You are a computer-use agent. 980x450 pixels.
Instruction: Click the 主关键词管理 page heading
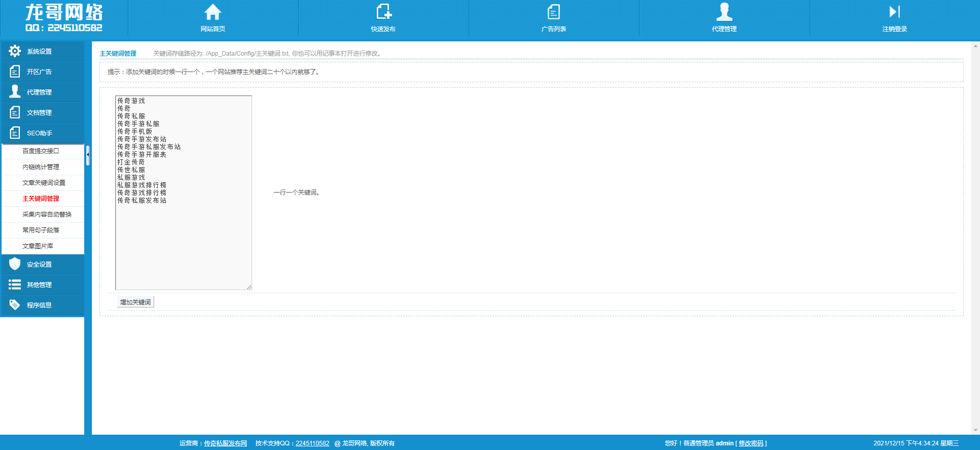(x=118, y=54)
